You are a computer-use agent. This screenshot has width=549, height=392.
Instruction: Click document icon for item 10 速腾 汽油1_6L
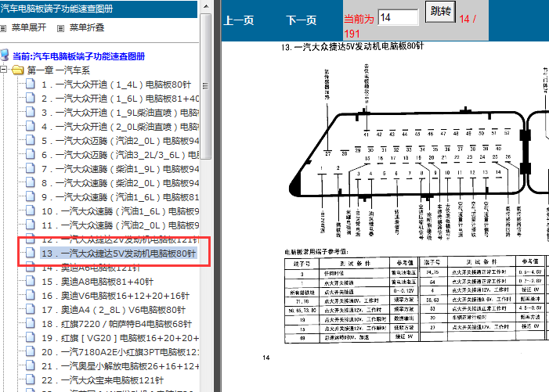click(x=31, y=210)
